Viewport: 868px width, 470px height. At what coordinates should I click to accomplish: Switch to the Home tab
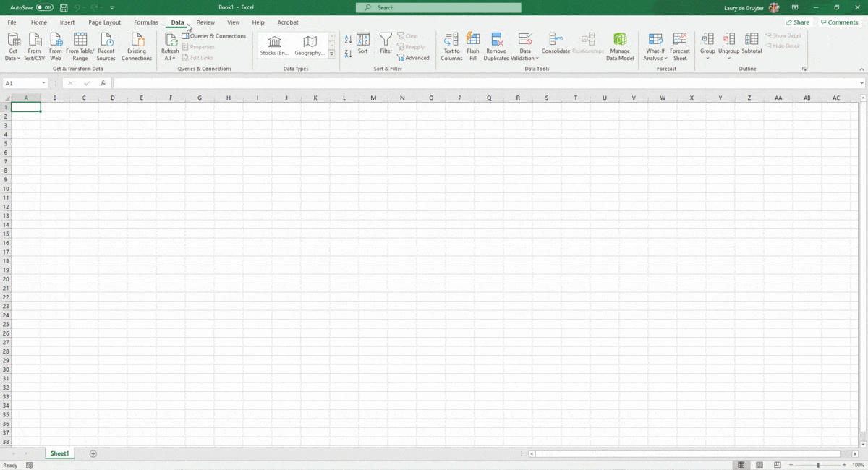pos(39,22)
